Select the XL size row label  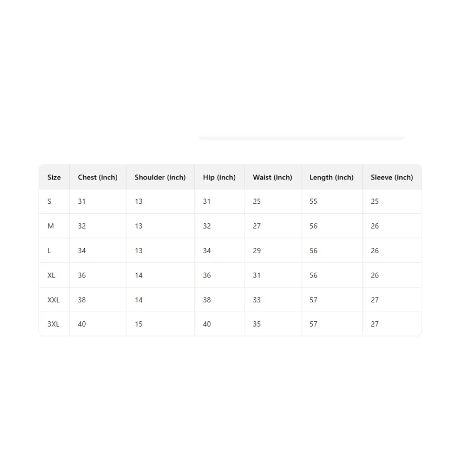pyautogui.click(x=51, y=275)
